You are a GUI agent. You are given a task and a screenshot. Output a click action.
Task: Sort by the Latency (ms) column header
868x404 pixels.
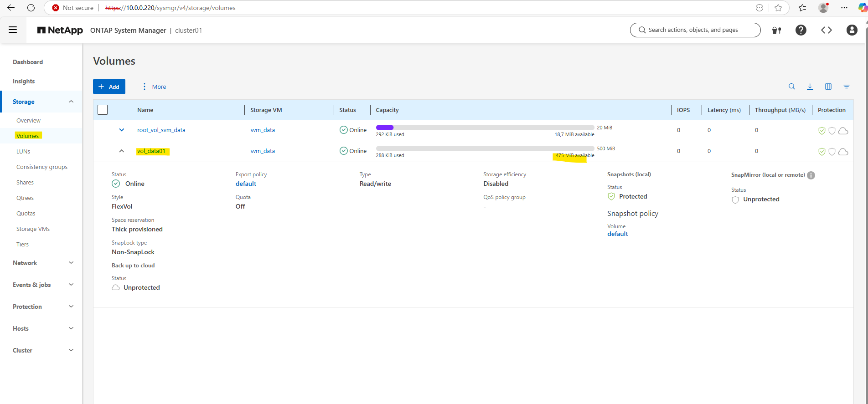tap(724, 110)
